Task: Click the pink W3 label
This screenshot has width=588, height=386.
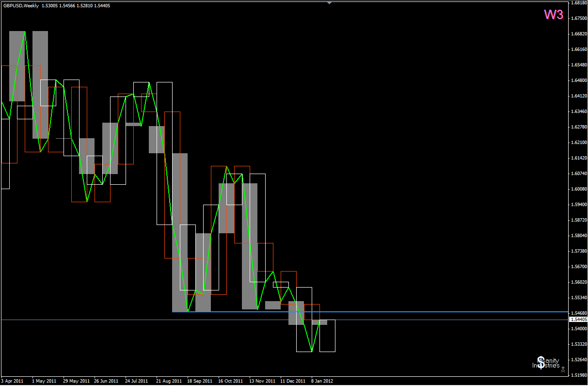Action: point(553,15)
